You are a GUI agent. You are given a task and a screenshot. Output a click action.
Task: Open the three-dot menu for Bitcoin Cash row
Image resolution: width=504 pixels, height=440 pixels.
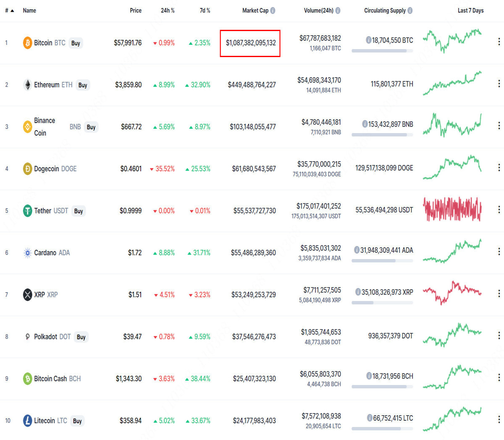pos(499,377)
